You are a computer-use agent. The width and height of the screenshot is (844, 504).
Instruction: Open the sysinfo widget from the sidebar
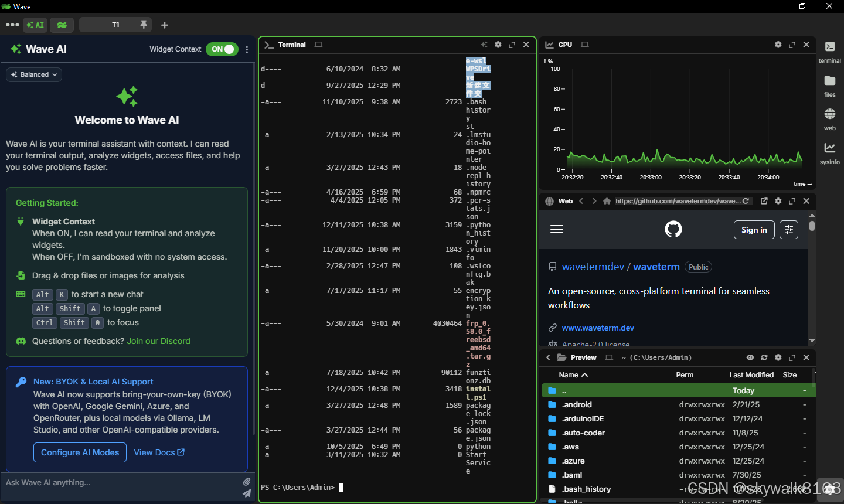coord(829,153)
